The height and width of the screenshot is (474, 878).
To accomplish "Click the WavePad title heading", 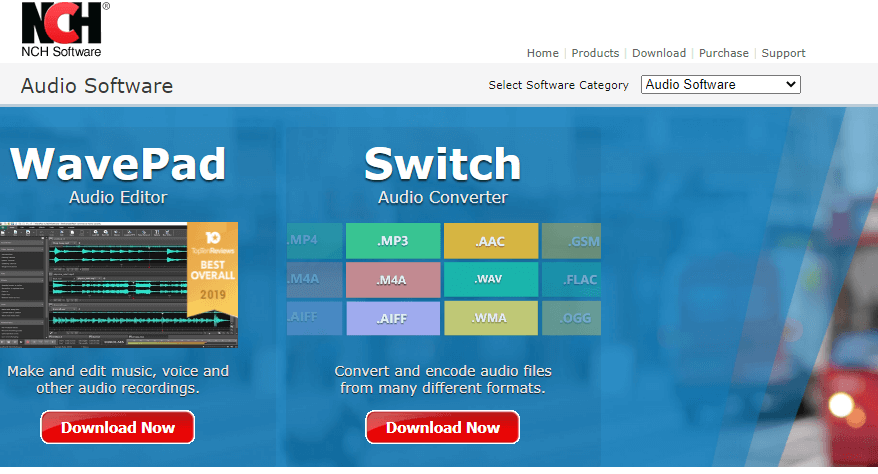I will (118, 164).
